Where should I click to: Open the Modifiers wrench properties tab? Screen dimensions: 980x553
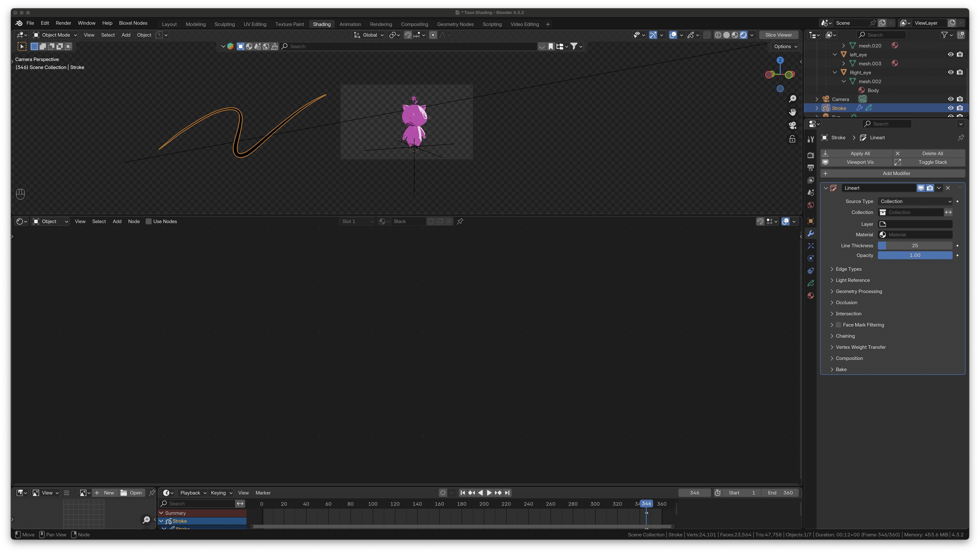coord(811,234)
